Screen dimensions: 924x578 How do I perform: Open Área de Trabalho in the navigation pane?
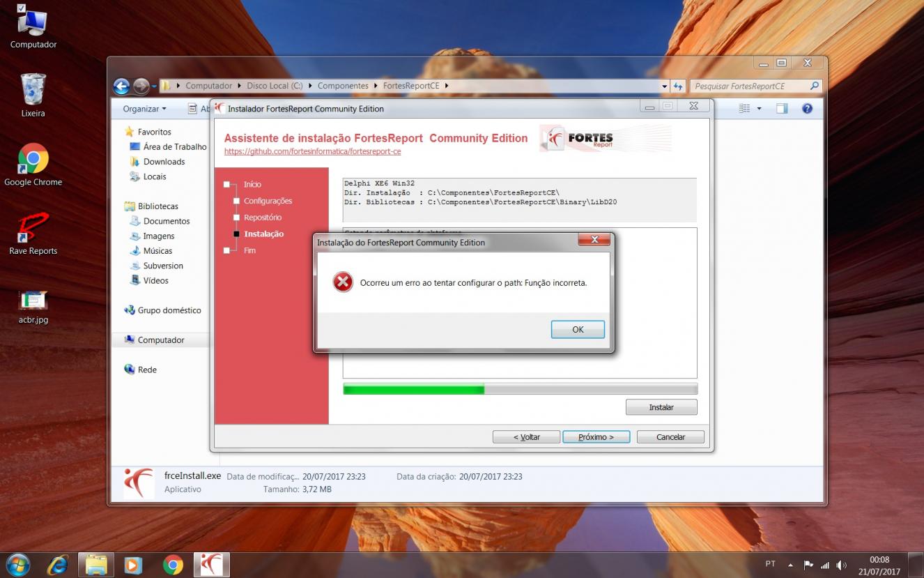(x=175, y=147)
